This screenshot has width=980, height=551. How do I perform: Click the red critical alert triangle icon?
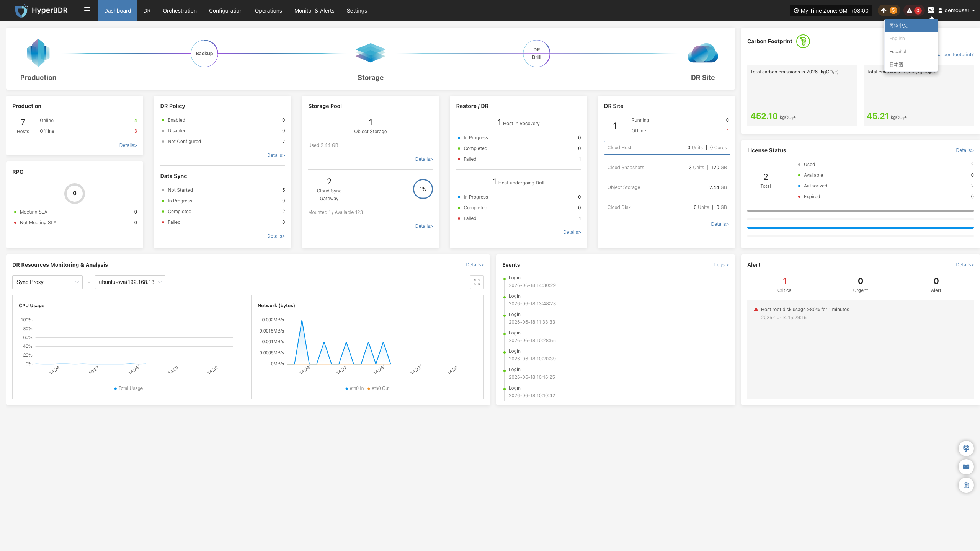pyautogui.click(x=756, y=310)
